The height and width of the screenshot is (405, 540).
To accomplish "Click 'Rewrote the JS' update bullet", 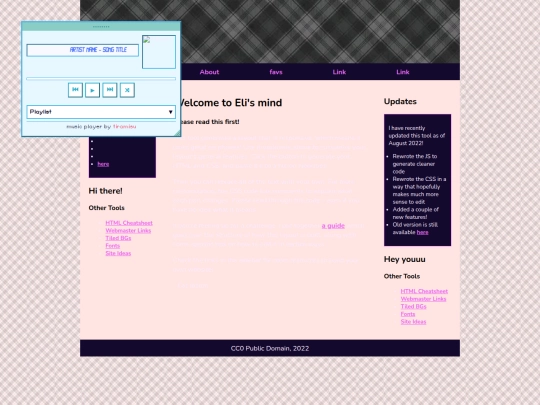I will 415,164.
